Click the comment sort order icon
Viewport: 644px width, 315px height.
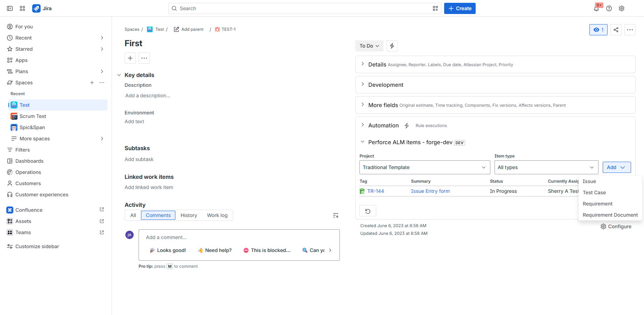[336, 216]
